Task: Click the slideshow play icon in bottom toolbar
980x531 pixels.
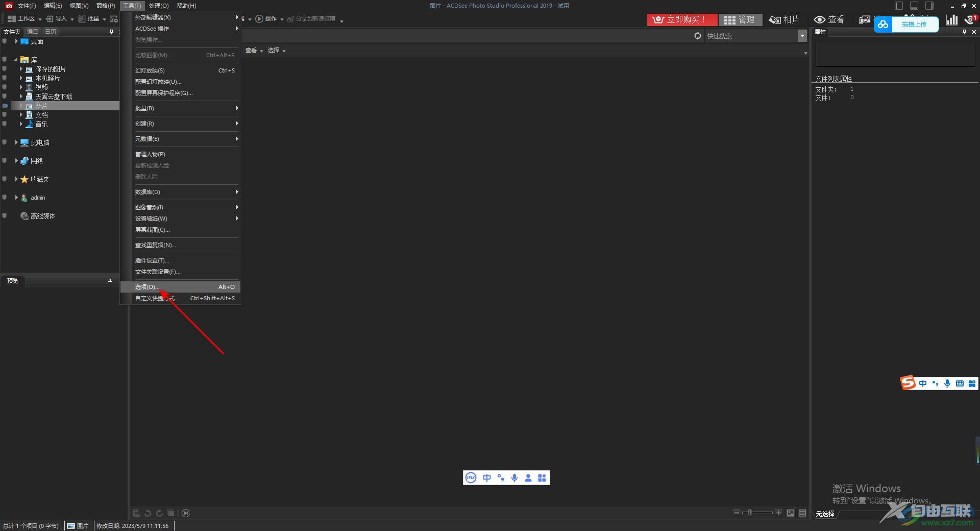Action: click(x=186, y=513)
